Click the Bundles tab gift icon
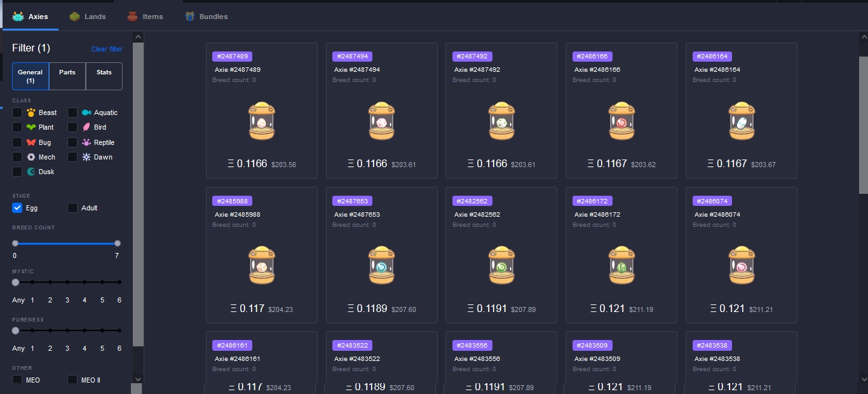The image size is (868, 394). coord(190,17)
